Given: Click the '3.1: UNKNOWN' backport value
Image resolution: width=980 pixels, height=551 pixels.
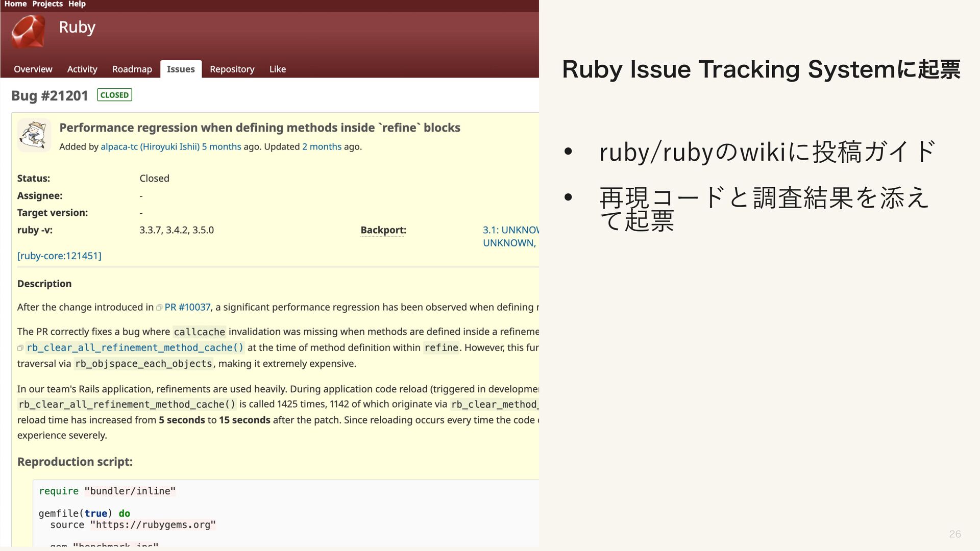Looking at the screenshot, I should 511,230.
